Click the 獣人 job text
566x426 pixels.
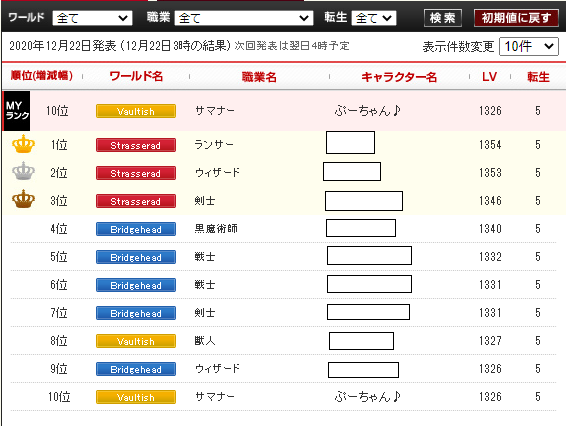(x=205, y=340)
